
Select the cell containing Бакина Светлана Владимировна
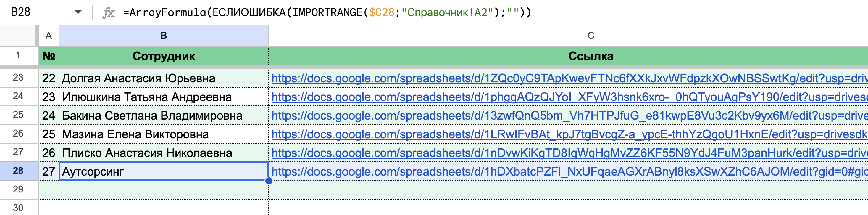[x=152, y=115]
